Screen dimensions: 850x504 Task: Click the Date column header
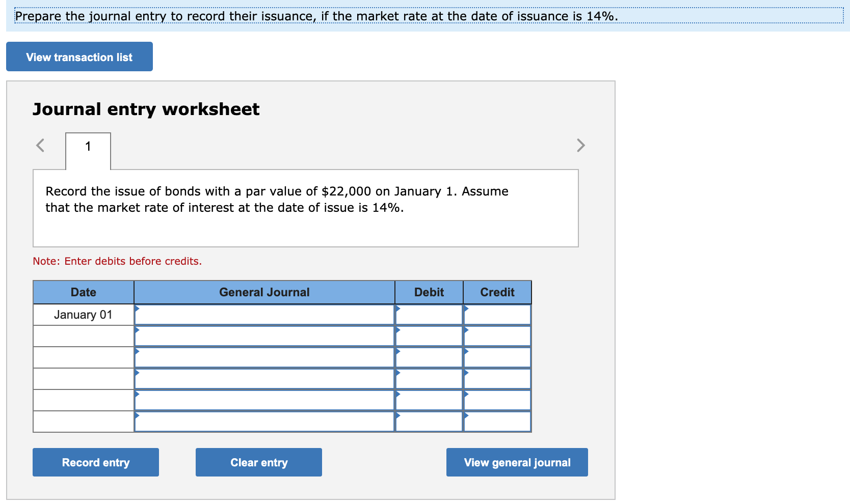coord(83,292)
